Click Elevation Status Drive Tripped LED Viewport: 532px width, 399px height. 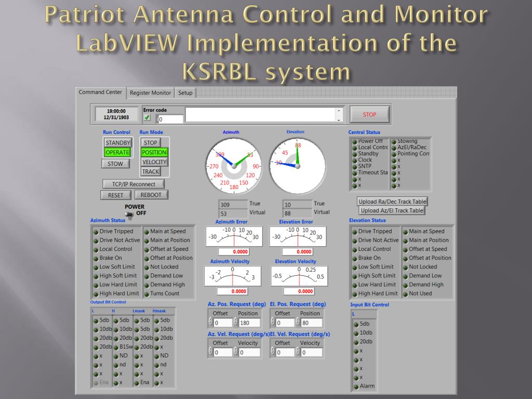(x=354, y=232)
